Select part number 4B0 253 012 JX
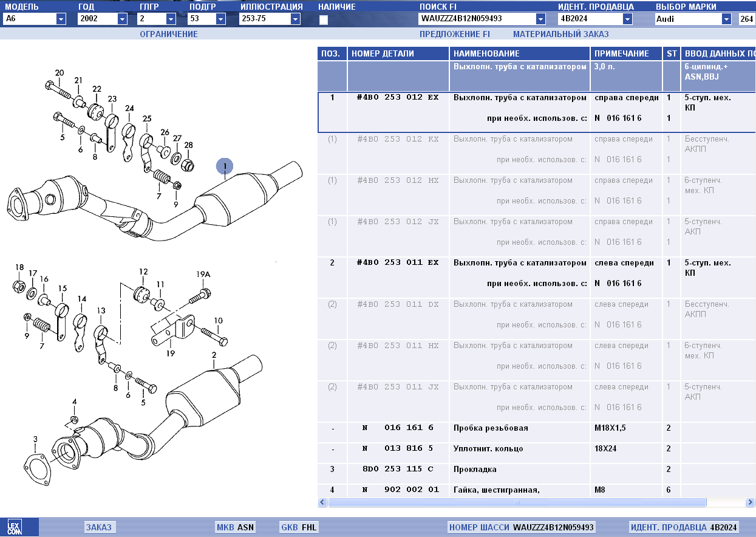Viewport: 756px width, 537px height. (398, 222)
